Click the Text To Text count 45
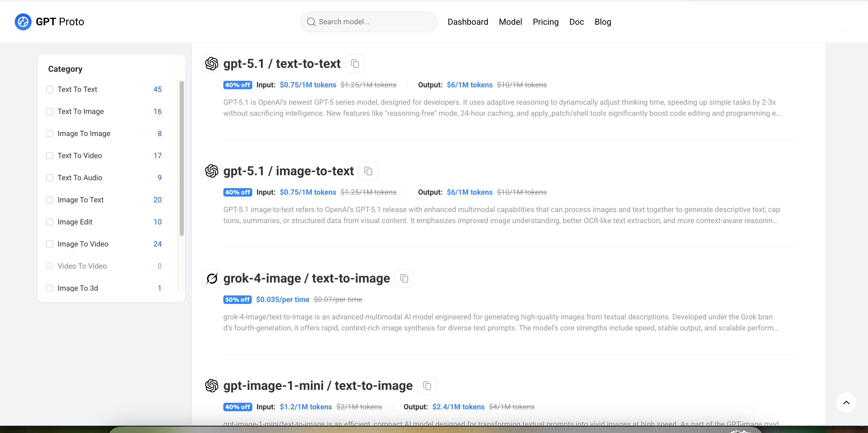Viewport: 868px width, 433px height. tap(157, 89)
